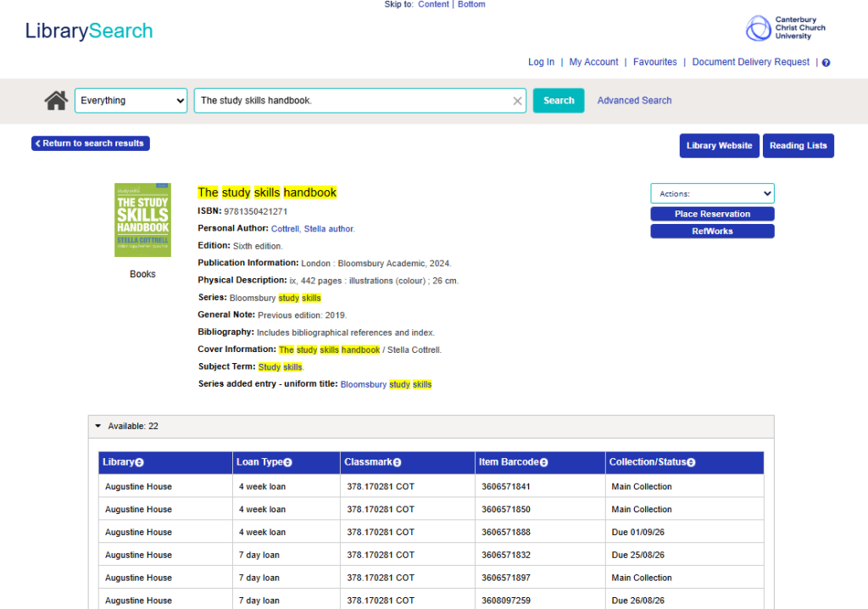Click barcode 3608097259
868x609 pixels.
click(x=506, y=601)
